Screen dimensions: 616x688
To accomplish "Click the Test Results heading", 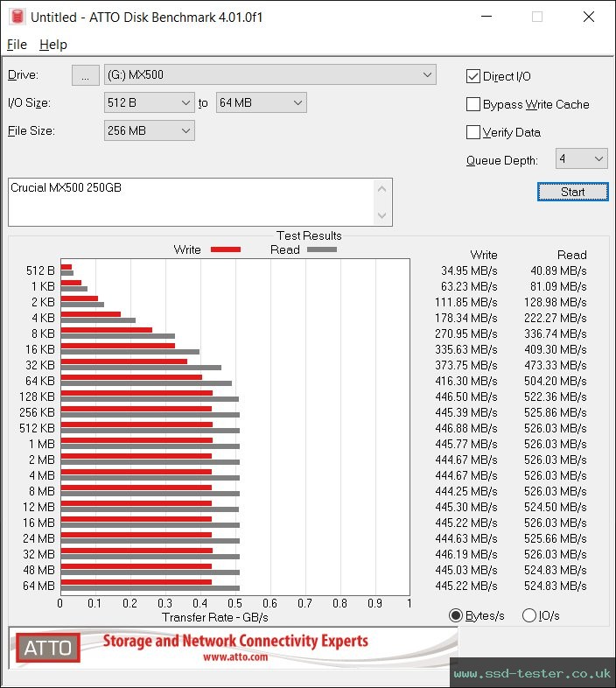I will [x=309, y=236].
